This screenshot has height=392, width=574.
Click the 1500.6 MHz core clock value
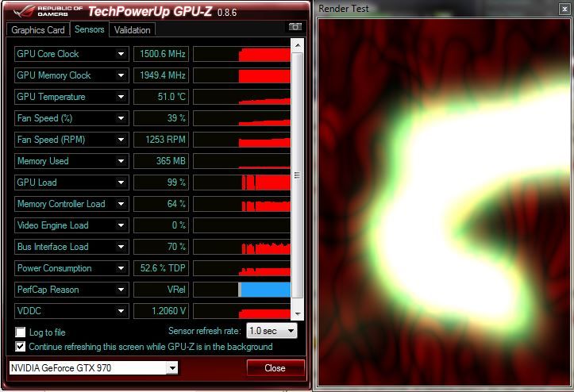pyautogui.click(x=161, y=54)
